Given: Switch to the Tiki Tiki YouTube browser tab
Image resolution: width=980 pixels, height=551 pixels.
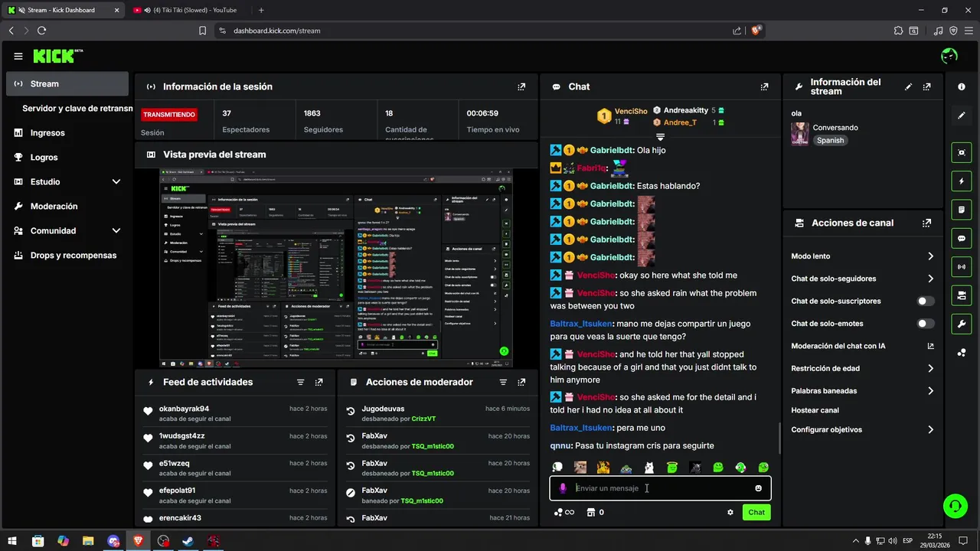Looking at the screenshot, I should (x=188, y=10).
